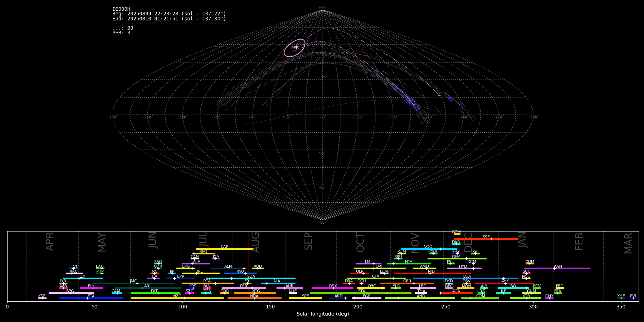Click the green DLT shower bar
Screen dimensions: 644x322
pyautogui.click(x=155, y=293)
